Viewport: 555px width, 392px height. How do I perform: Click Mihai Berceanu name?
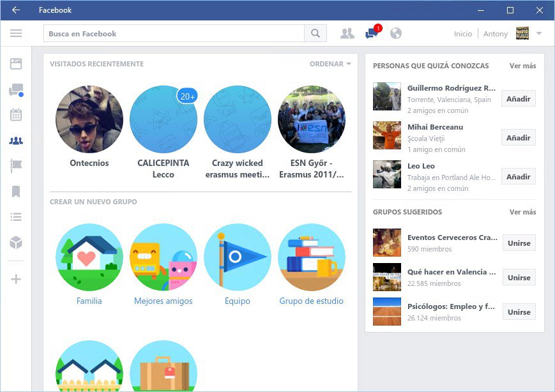tap(435, 126)
